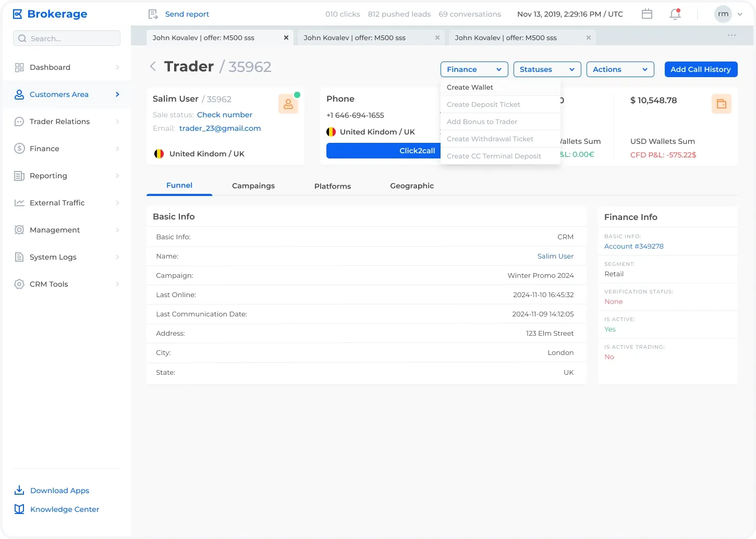Click the Reporting icon in sidebar
The height and width of the screenshot is (539, 756).
19,176
